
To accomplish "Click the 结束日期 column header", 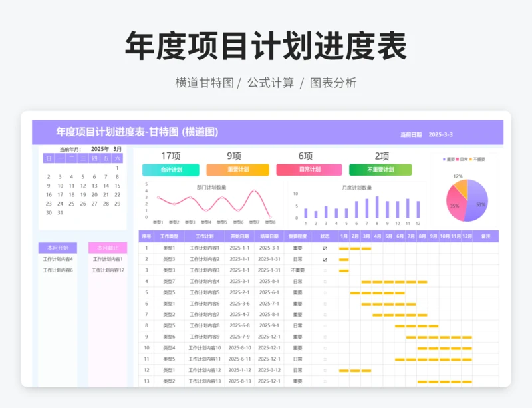I will pos(269,236).
